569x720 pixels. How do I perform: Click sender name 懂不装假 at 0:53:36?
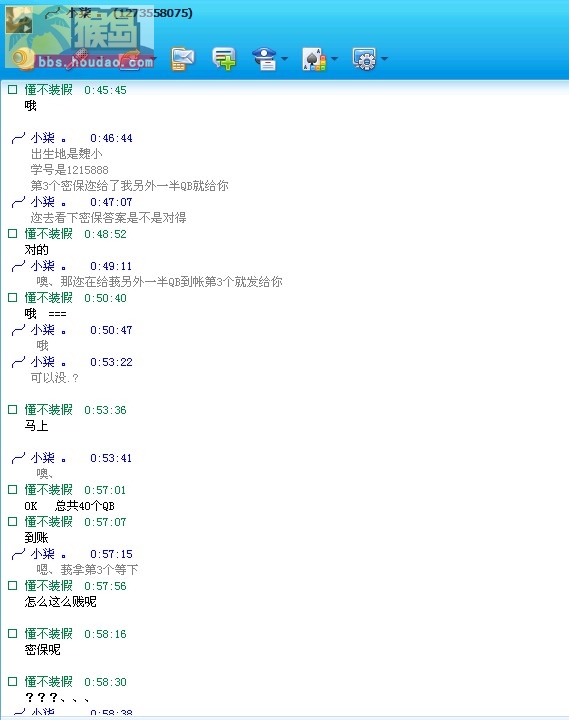(49, 410)
